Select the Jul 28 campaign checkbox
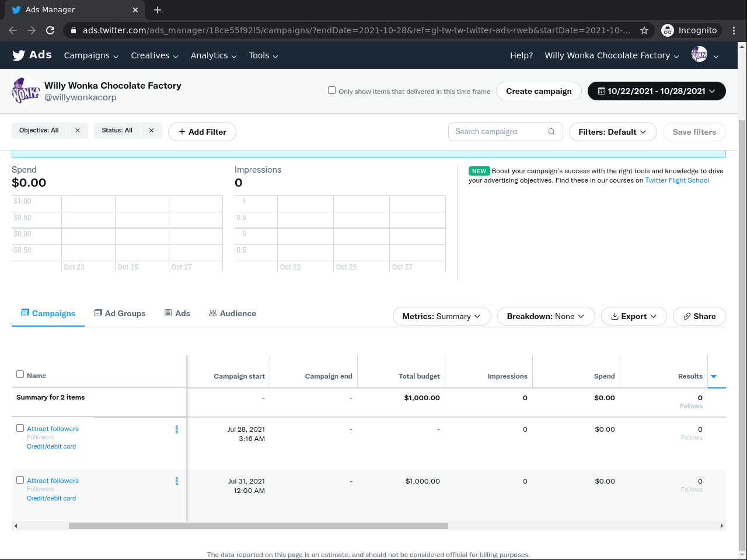The image size is (747, 560). (x=20, y=428)
